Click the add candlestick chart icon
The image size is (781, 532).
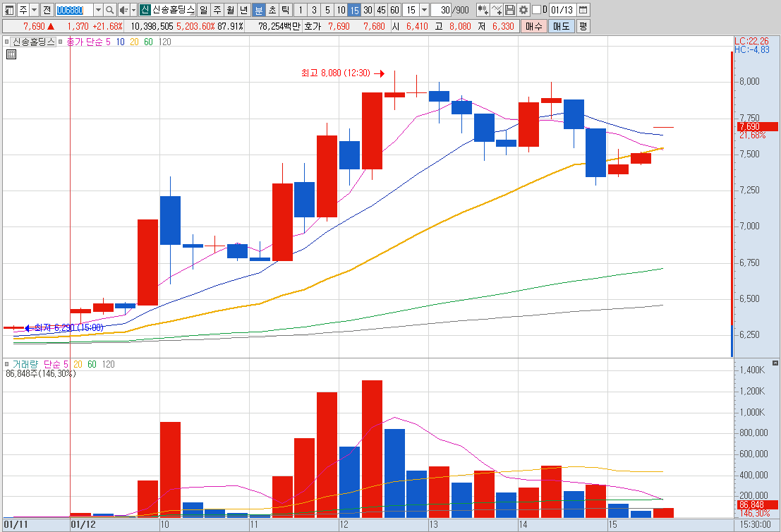coord(483,10)
